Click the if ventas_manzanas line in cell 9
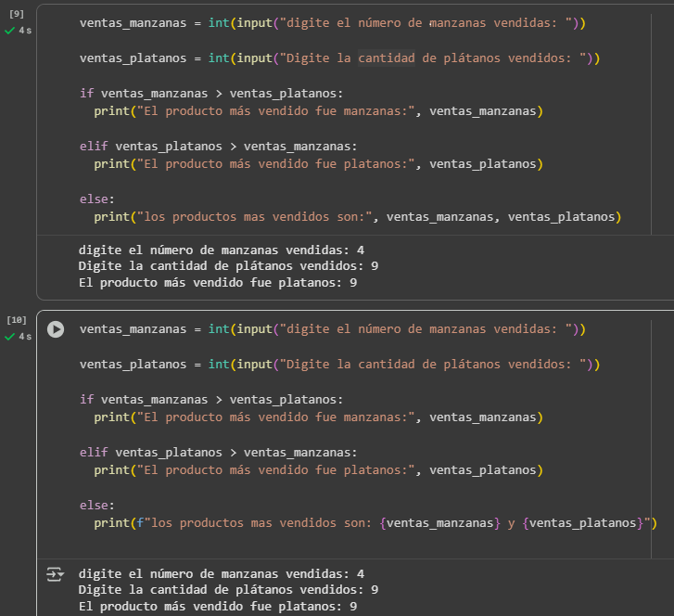Screen dimensions: 674x616 pyautogui.click(x=211, y=94)
